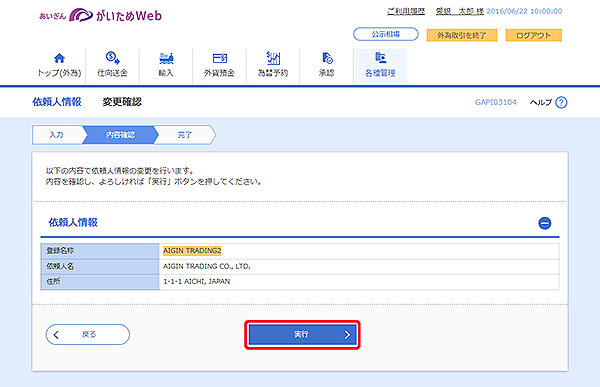
Task: Click the 1-1-1 AICHI, JAPAN address value
Action: 197,281
